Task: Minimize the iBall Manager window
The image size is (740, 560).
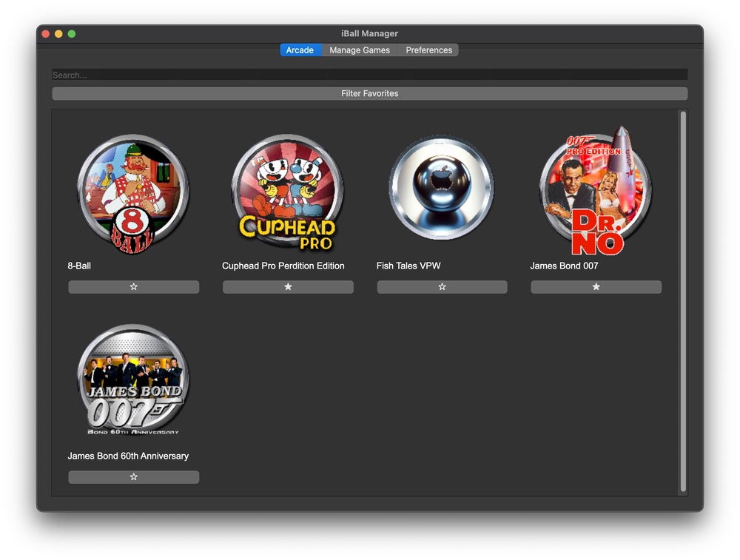Action: click(x=58, y=33)
